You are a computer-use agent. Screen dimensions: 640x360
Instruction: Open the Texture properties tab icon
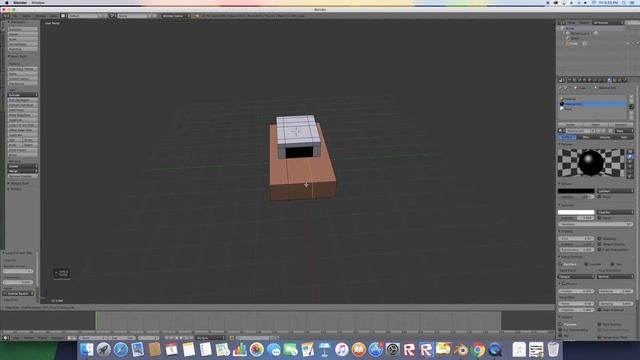(615, 80)
